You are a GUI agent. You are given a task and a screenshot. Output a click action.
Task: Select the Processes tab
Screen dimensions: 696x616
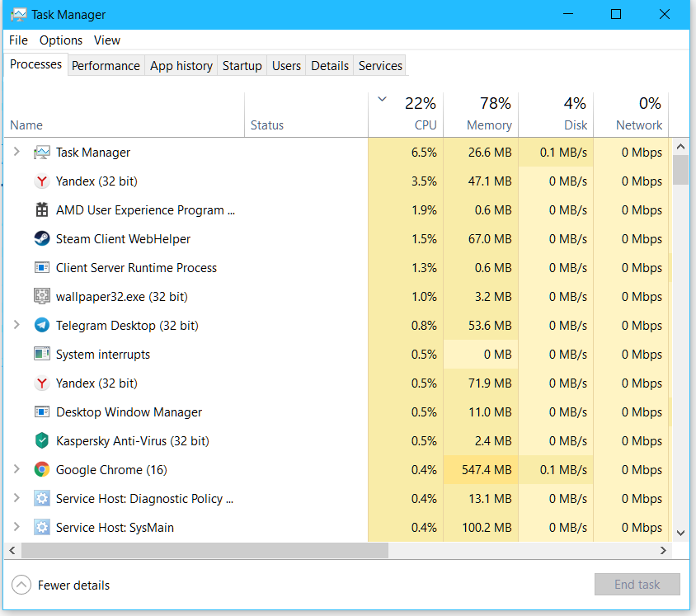[x=35, y=64]
